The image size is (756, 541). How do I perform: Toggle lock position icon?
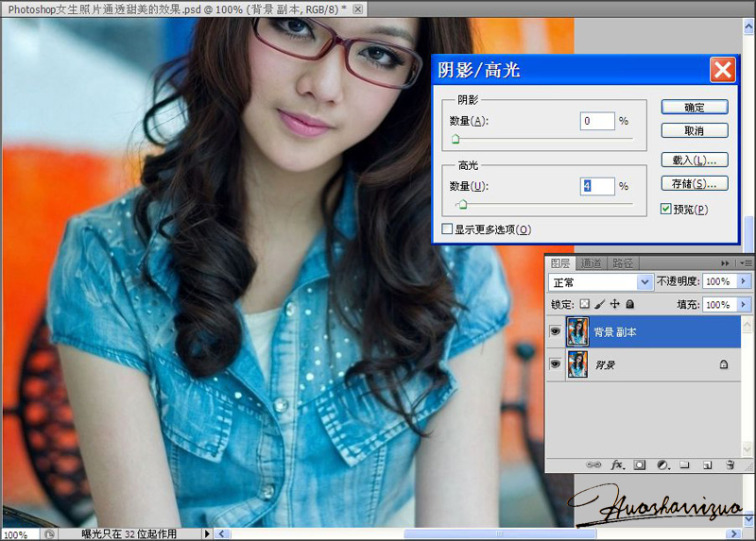(x=615, y=303)
